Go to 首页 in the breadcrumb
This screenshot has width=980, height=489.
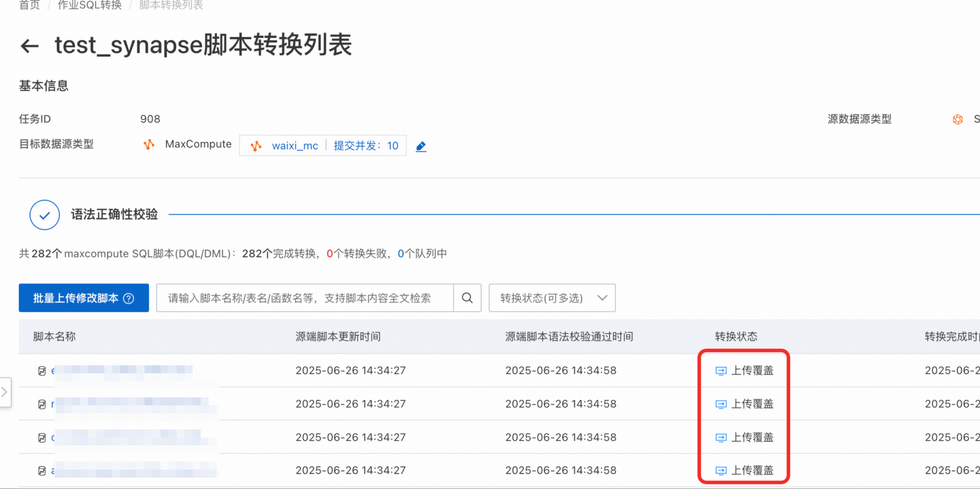coord(30,5)
